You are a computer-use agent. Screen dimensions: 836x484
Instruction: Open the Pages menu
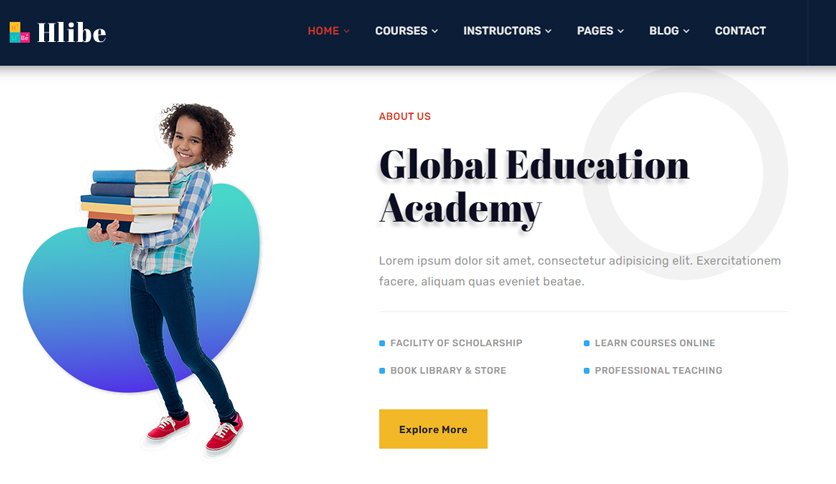pyautogui.click(x=595, y=31)
